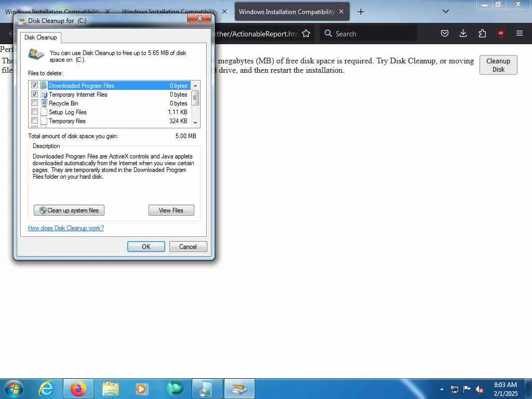This screenshot has width=532, height=399.
Task: Enable the Setup Log Files checkbox
Action: (x=34, y=111)
